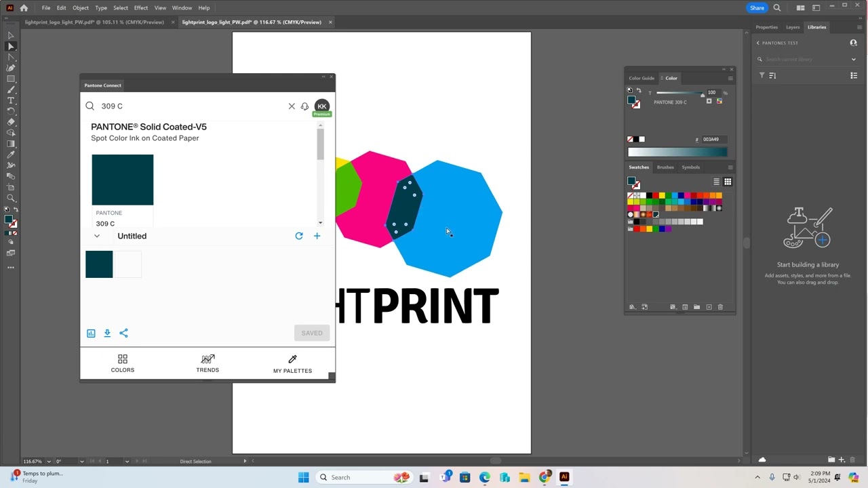Collapse the Untitled palette section
Screen dimensions: 868x488
97,236
